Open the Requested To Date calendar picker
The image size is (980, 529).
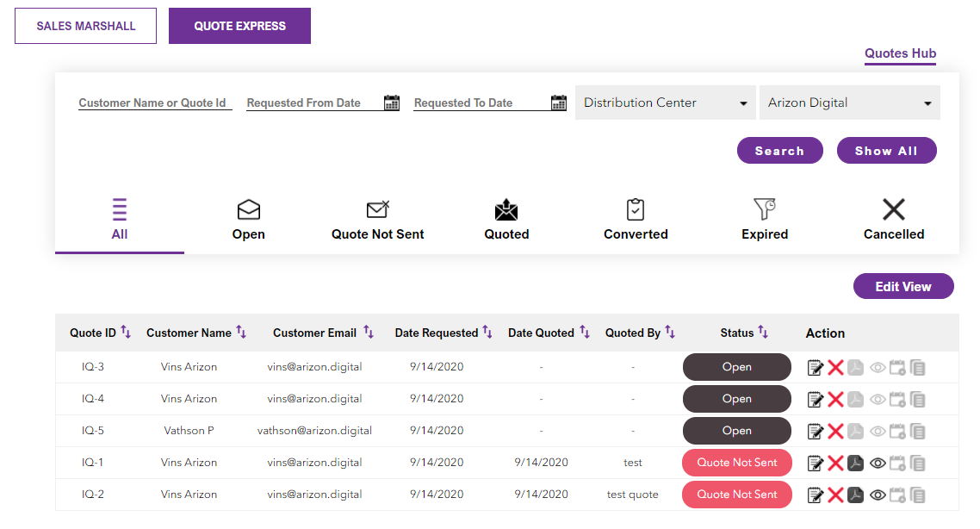(558, 103)
